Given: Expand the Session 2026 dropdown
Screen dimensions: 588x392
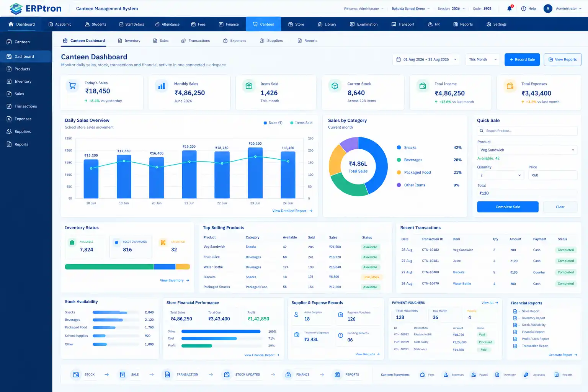Looking at the screenshot, I should [x=451, y=8].
